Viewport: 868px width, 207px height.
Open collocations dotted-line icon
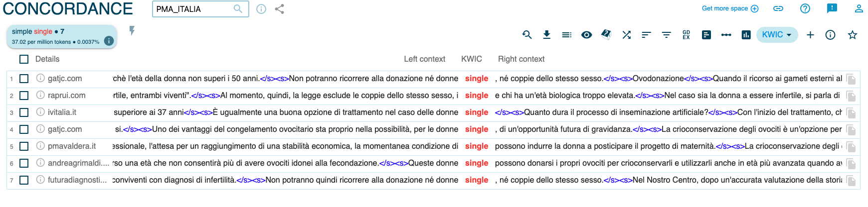tap(726, 35)
